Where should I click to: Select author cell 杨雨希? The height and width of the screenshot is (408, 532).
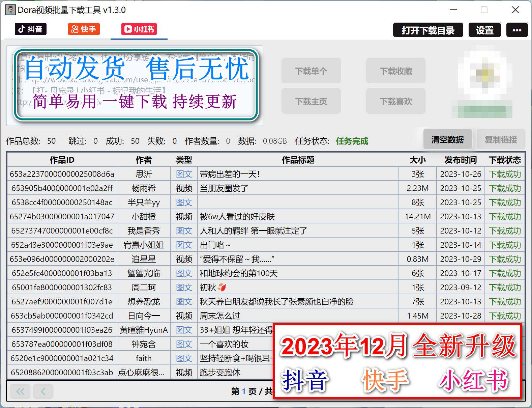click(x=144, y=188)
